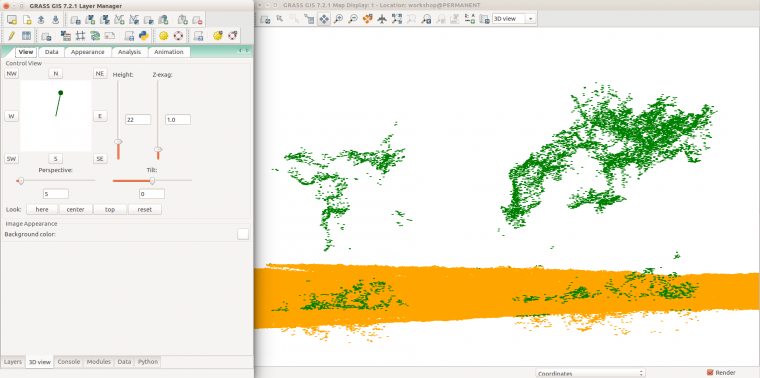
Task: Click the pencil edit vector icon
Action: pos(12,35)
